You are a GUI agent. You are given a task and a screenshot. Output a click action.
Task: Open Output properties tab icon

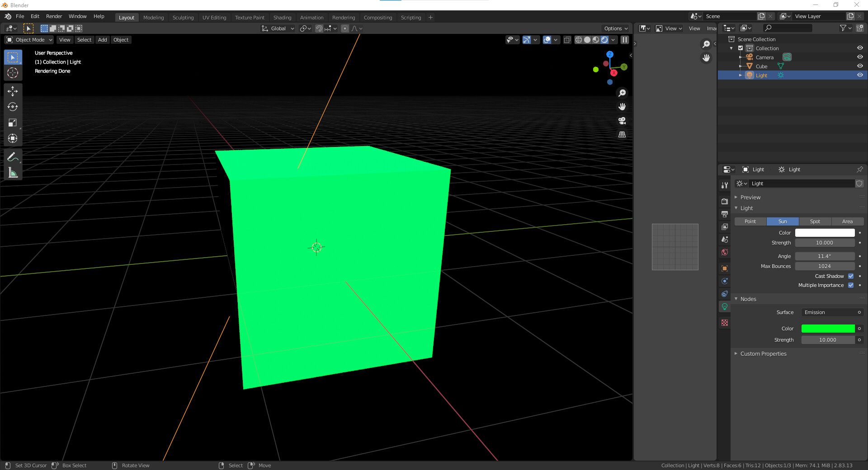pyautogui.click(x=725, y=214)
